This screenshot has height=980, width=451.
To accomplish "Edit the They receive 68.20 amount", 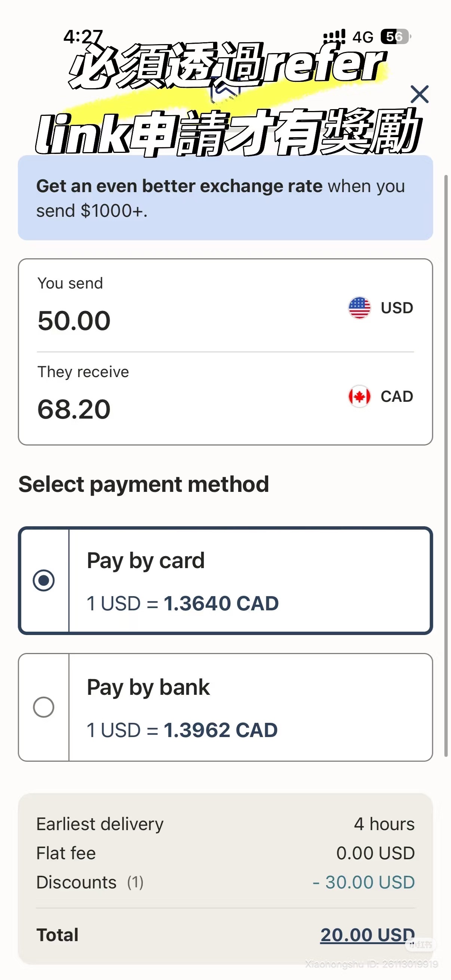I will [74, 409].
